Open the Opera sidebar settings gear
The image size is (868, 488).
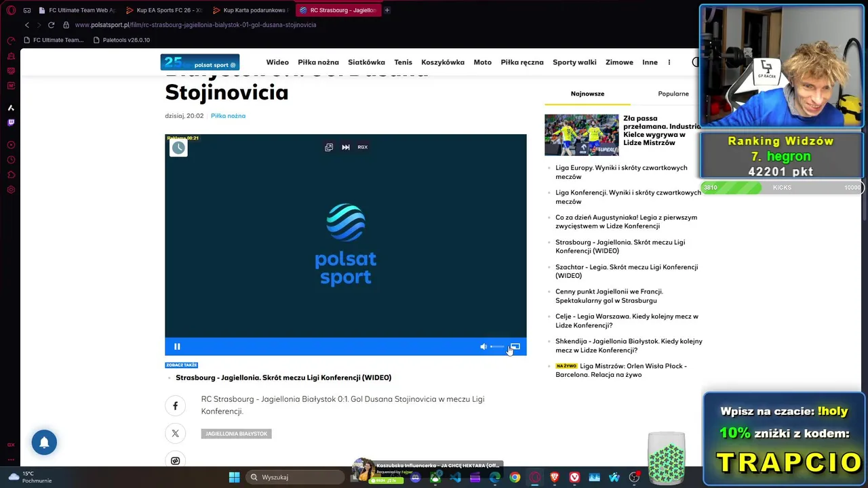click(11, 190)
